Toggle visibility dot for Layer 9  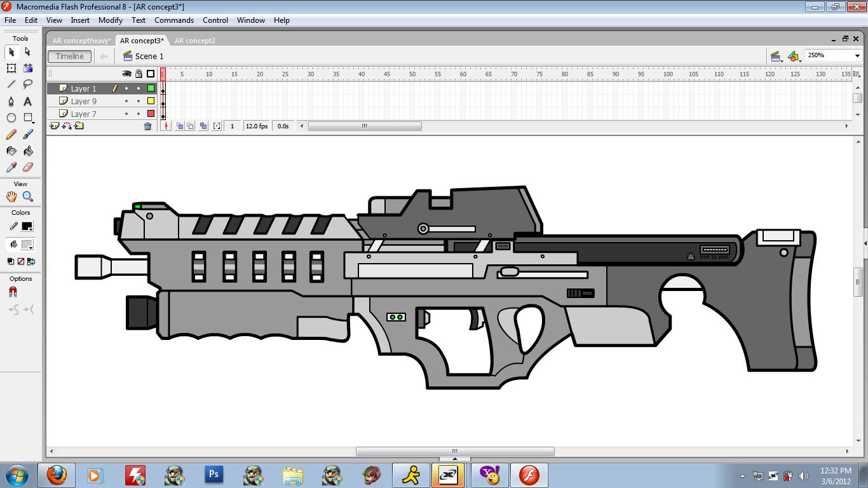pyautogui.click(x=126, y=102)
